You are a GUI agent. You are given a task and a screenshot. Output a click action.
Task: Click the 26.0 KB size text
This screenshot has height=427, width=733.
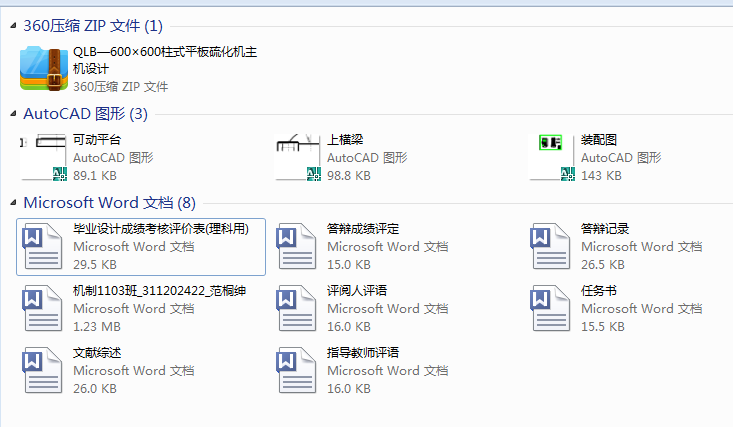95,388
